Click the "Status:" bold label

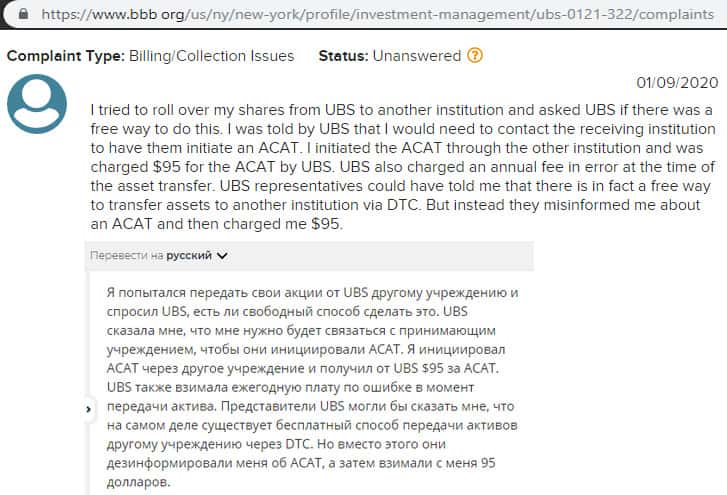coord(343,56)
